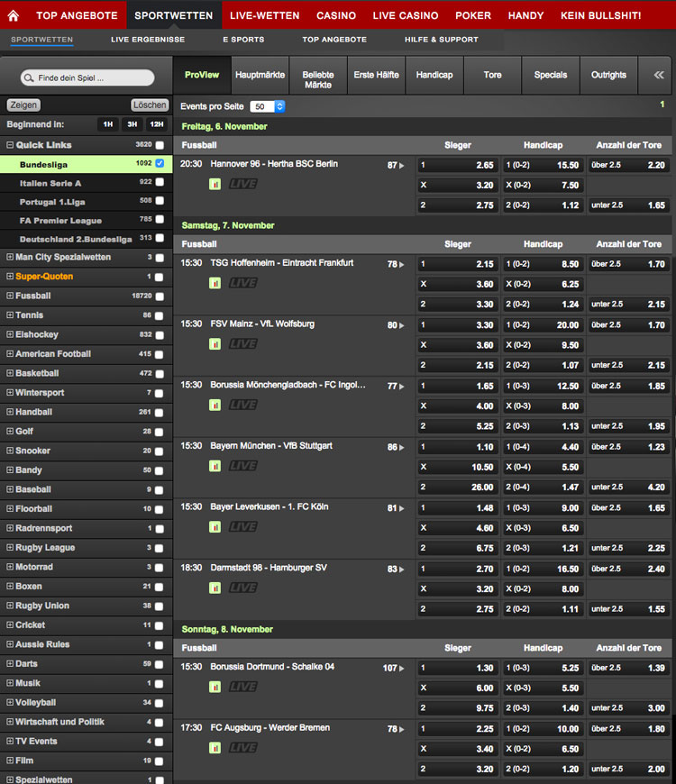Check the Italien Serie A checkbox

coord(160,182)
